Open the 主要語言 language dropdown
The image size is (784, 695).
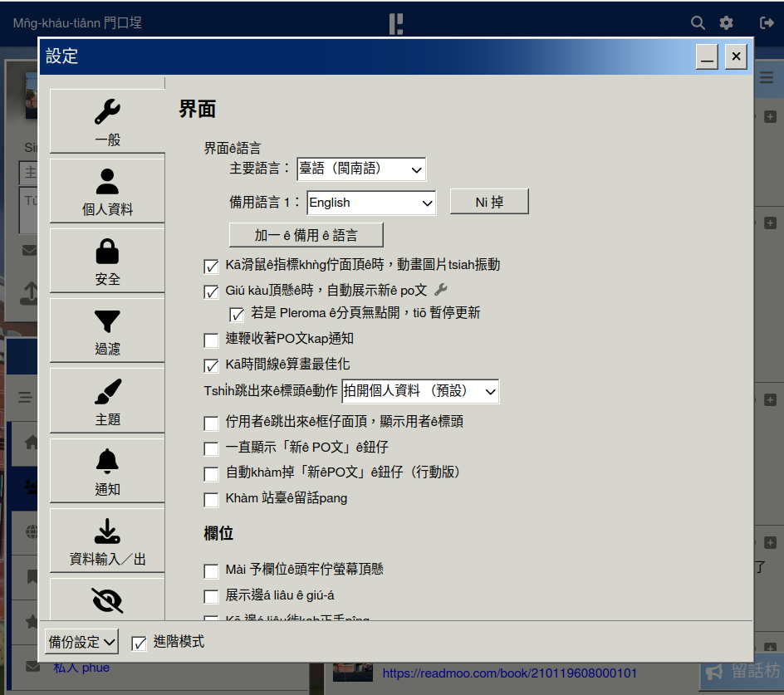coord(361,169)
